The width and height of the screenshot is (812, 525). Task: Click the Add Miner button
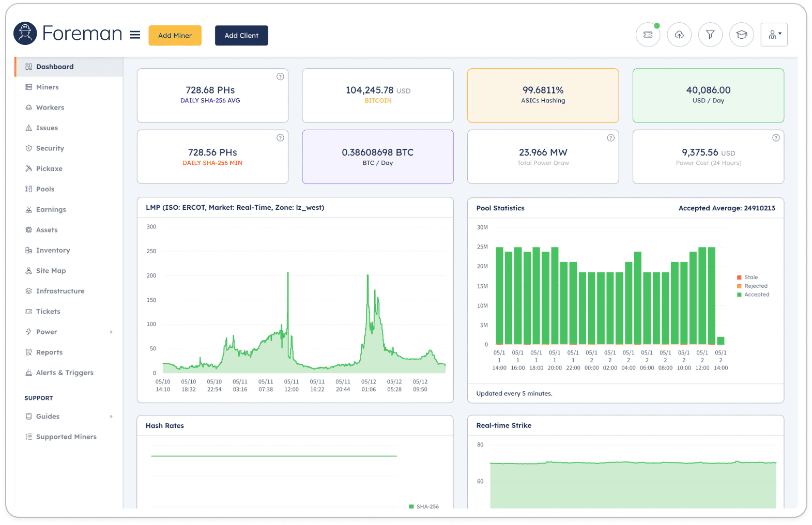pyautogui.click(x=175, y=36)
